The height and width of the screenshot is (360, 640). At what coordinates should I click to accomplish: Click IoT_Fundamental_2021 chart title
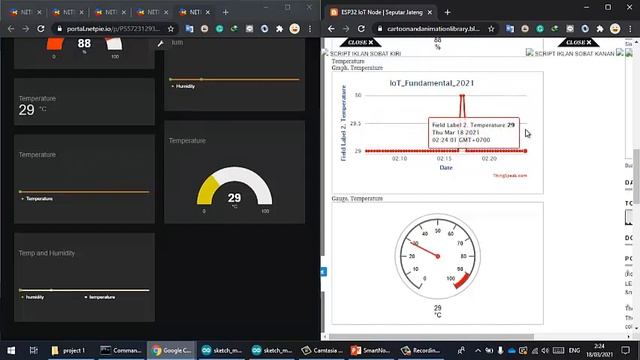432,83
